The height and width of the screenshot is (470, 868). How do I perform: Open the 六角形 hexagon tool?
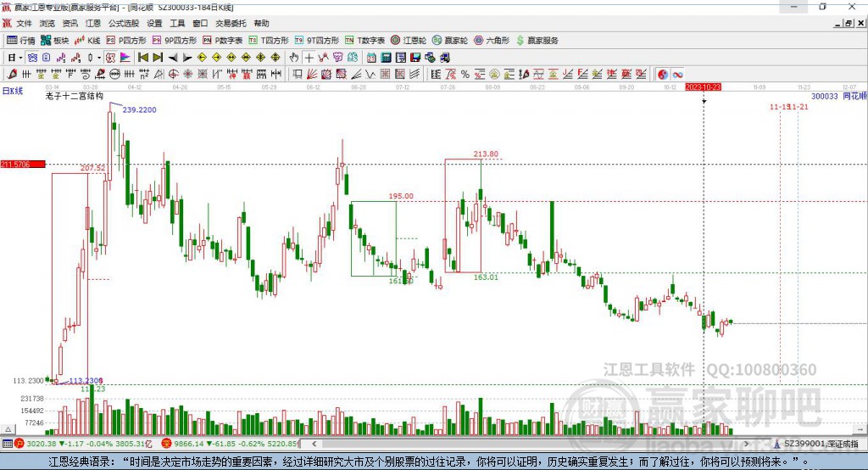click(x=492, y=41)
